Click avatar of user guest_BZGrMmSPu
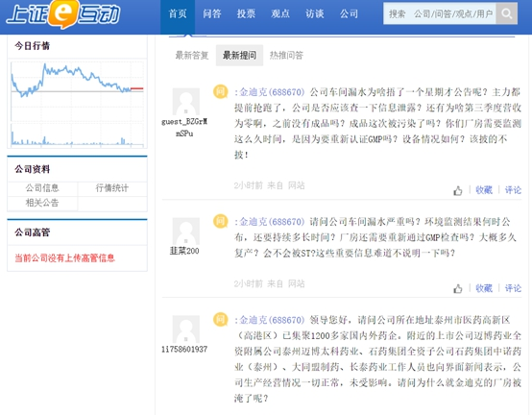The height and width of the screenshot is (415, 532). [186, 102]
